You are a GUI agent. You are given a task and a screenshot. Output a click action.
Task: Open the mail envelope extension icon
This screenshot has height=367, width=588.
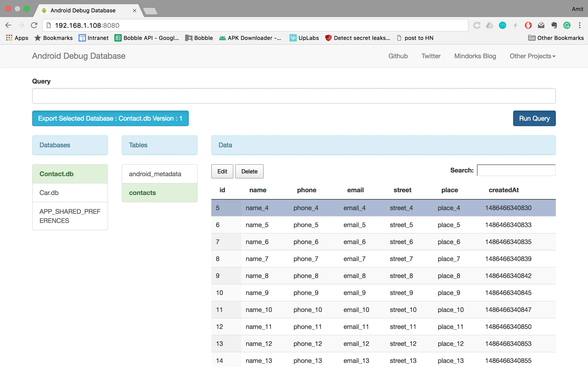541,25
